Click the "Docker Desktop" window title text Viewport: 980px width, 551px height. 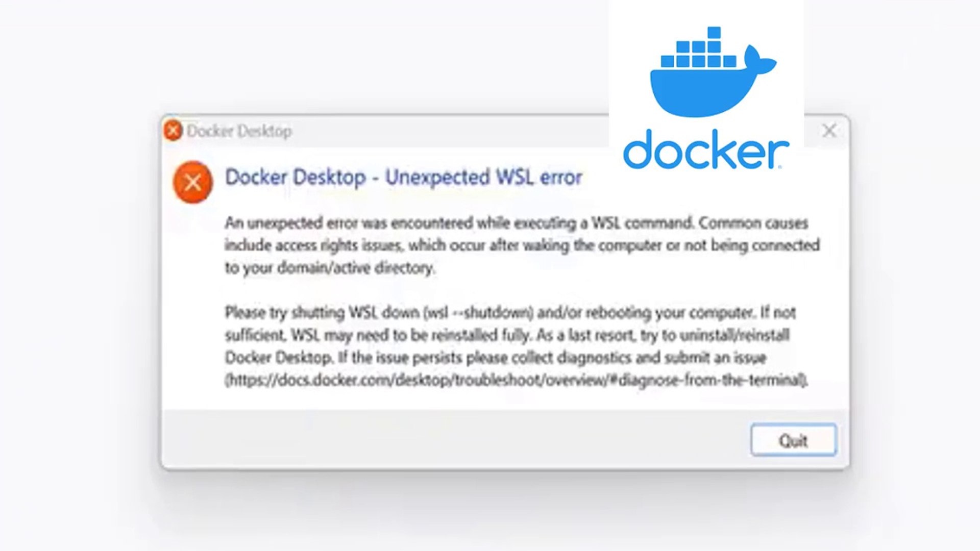point(239,131)
